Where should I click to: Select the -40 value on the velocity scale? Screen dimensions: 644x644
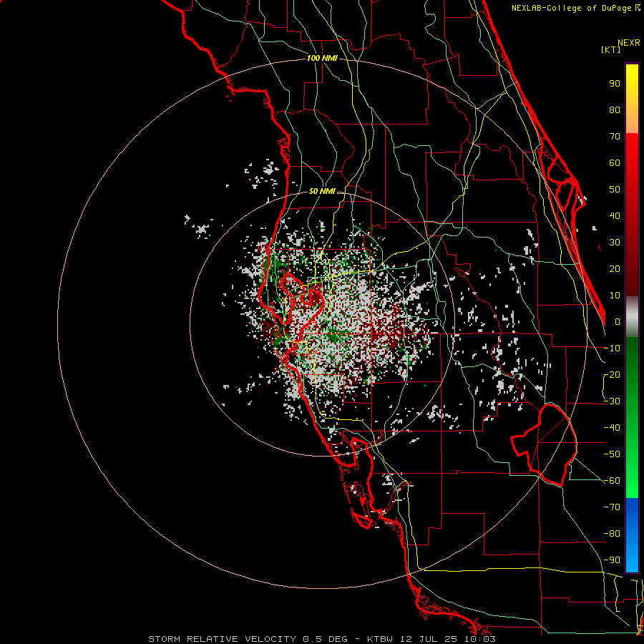click(x=612, y=428)
